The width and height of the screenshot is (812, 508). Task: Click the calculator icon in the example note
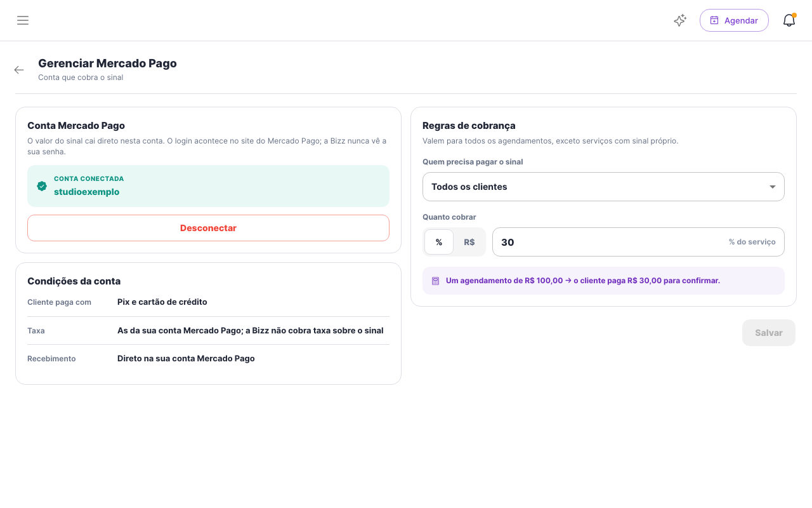click(x=435, y=281)
